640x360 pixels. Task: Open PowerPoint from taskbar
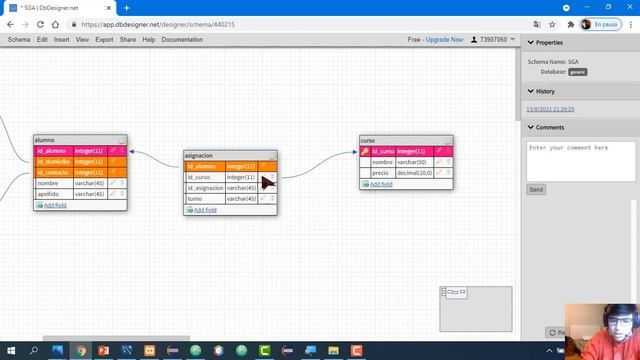pyautogui.click(x=104, y=351)
